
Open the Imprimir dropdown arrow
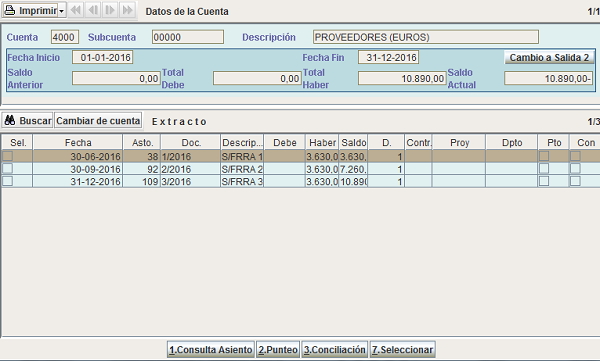coord(61,11)
